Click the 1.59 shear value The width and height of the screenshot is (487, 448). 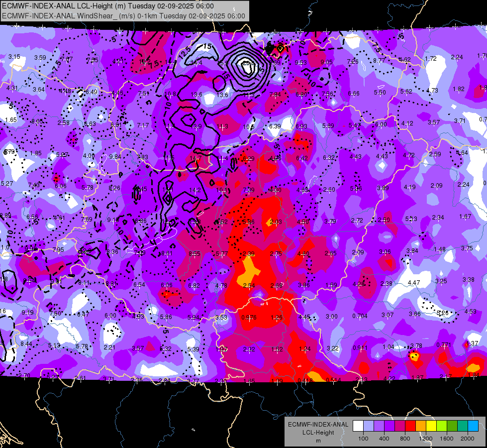click(331, 285)
